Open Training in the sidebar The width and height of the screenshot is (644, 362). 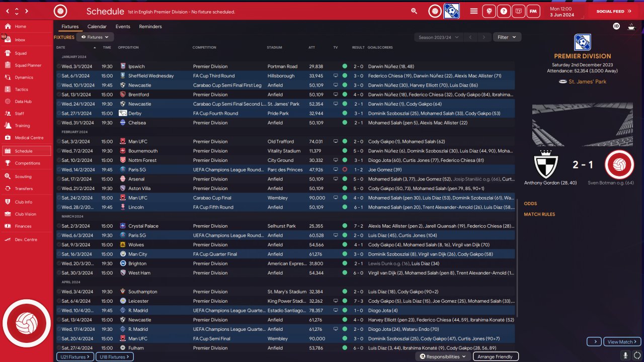coord(26,126)
